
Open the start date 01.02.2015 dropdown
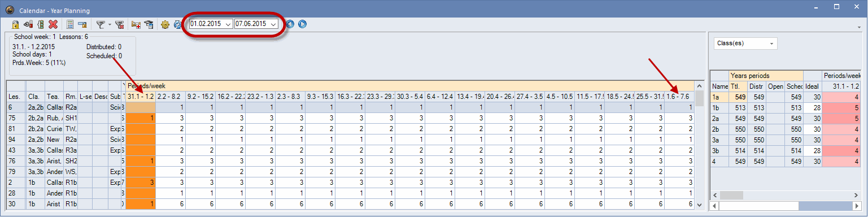coord(228,24)
